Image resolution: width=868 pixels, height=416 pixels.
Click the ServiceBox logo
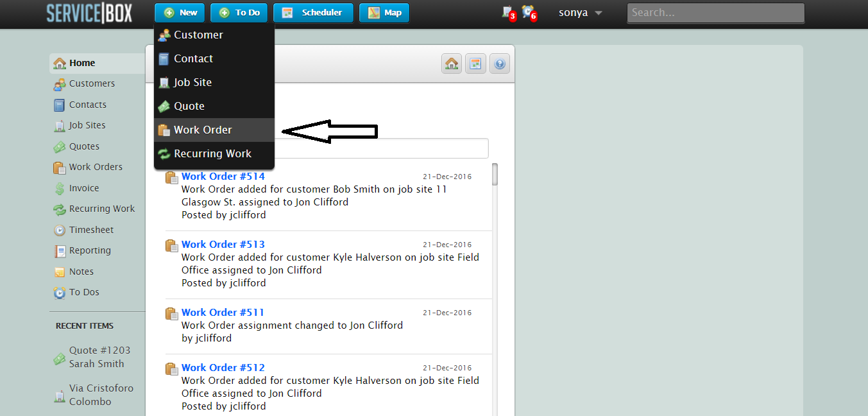click(89, 13)
